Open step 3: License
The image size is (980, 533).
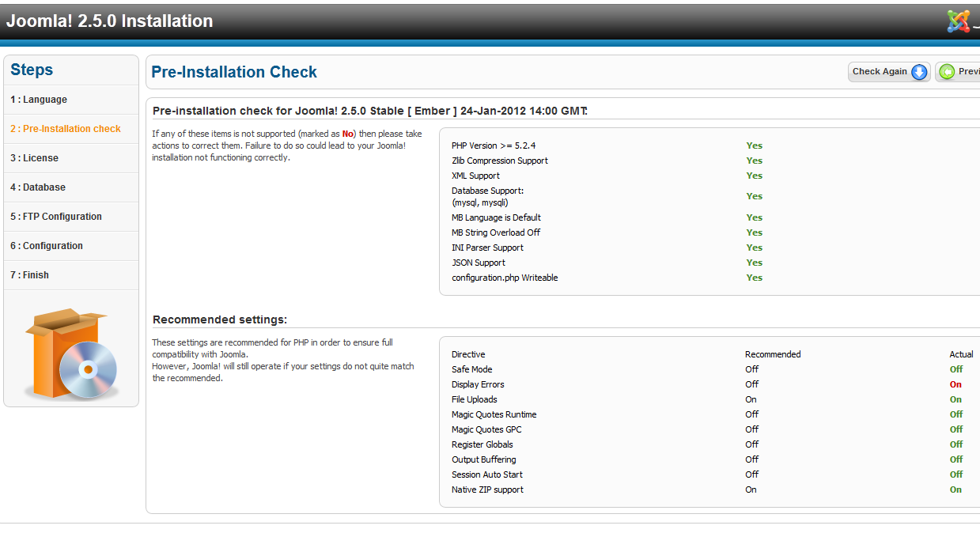(34, 158)
